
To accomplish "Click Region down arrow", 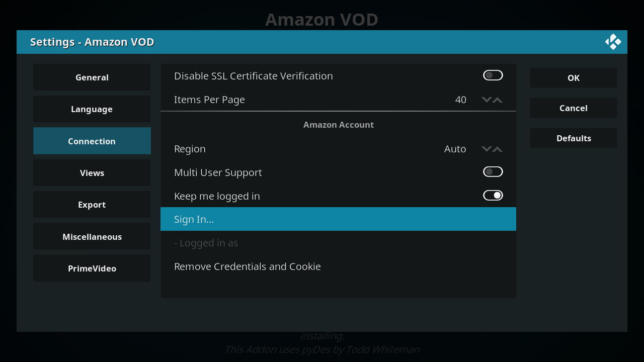I will click(486, 149).
